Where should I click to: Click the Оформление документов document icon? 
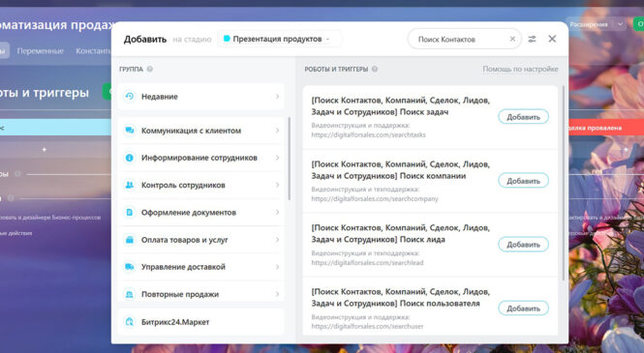(x=130, y=213)
